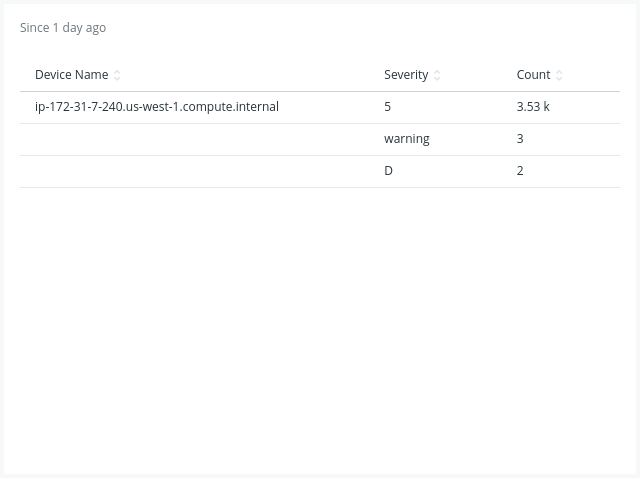Image resolution: width=640 pixels, height=480 pixels.
Task: Select the Count column header label
Action: click(x=533, y=75)
